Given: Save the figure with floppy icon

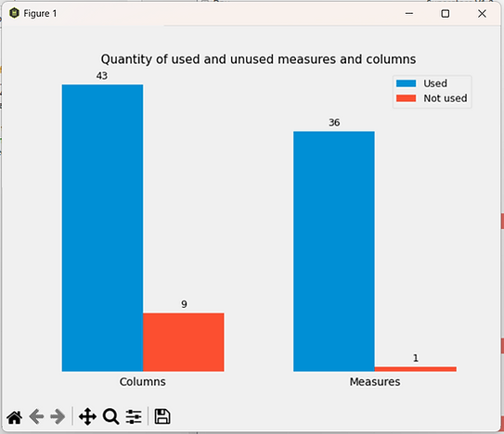Looking at the screenshot, I should pyautogui.click(x=162, y=416).
